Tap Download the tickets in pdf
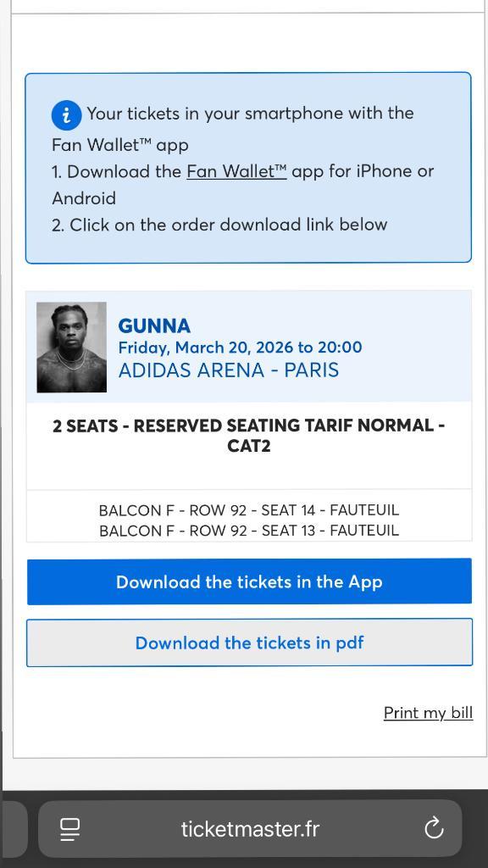 pos(249,643)
